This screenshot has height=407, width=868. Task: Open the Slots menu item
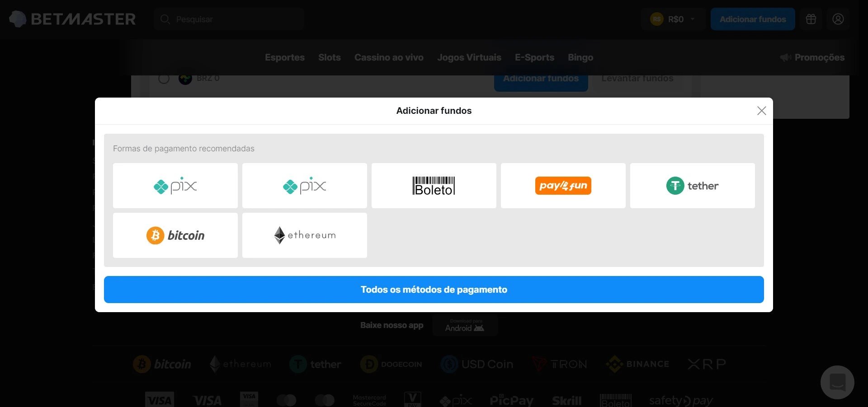coord(329,57)
